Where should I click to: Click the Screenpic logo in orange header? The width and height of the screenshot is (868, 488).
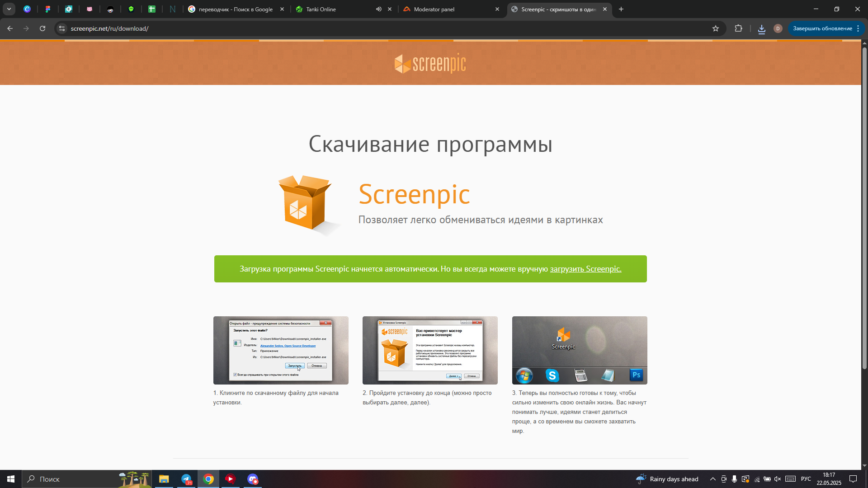point(430,63)
